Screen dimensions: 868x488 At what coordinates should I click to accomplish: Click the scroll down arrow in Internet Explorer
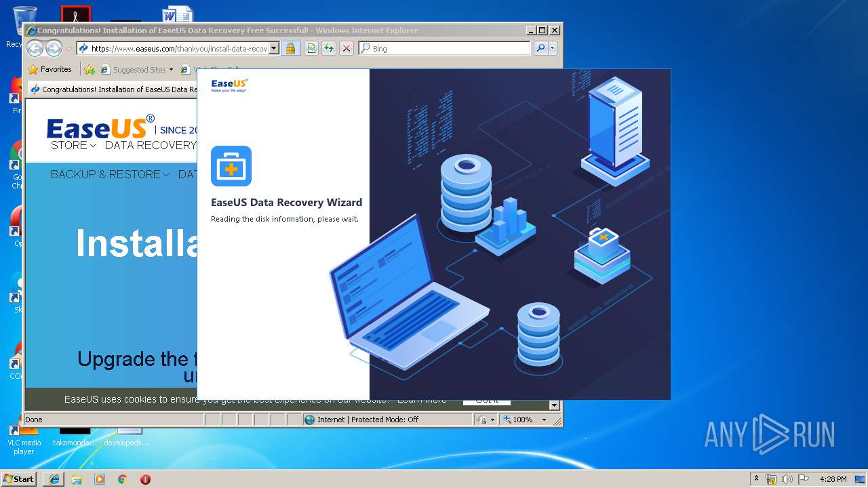(x=554, y=405)
